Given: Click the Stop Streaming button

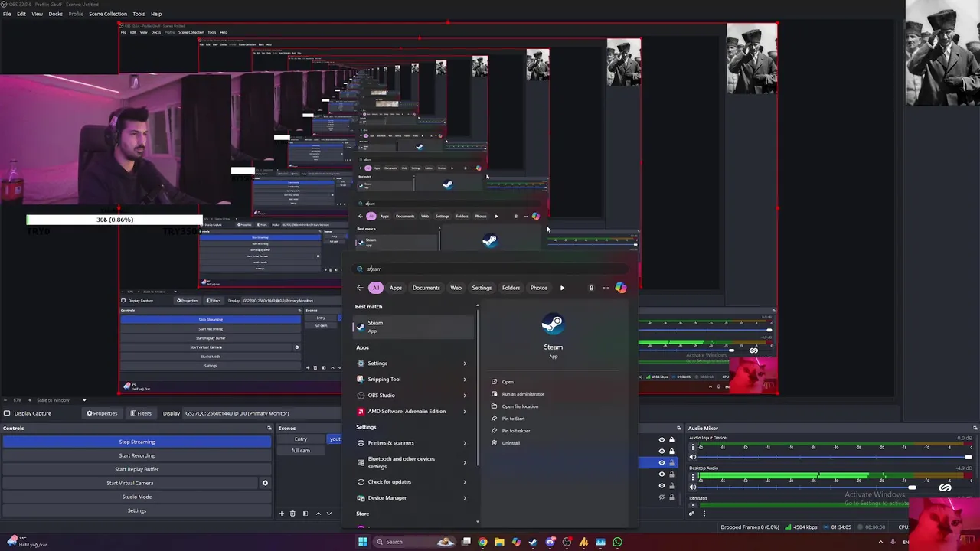Looking at the screenshot, I should pos(136,442).
